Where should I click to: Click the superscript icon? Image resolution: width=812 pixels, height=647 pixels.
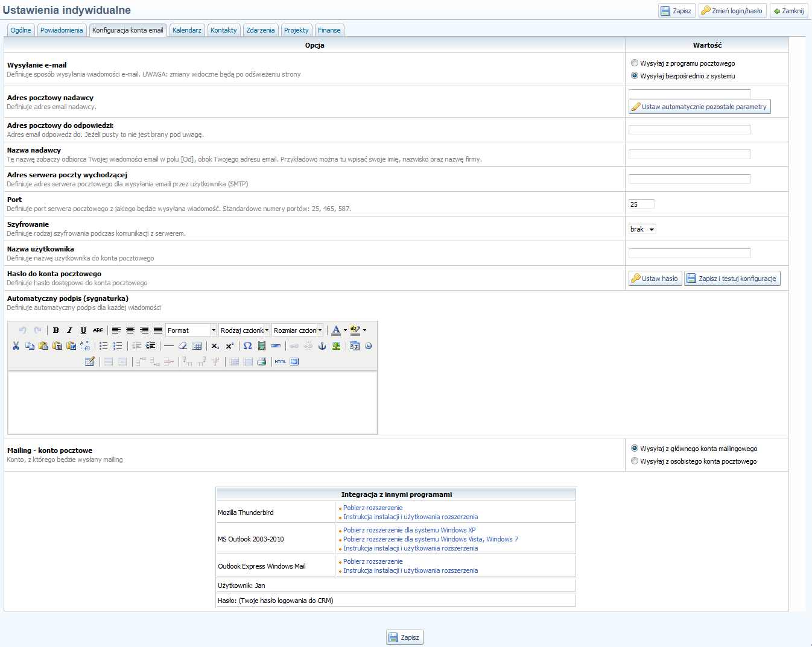click(x=229, y=346)
